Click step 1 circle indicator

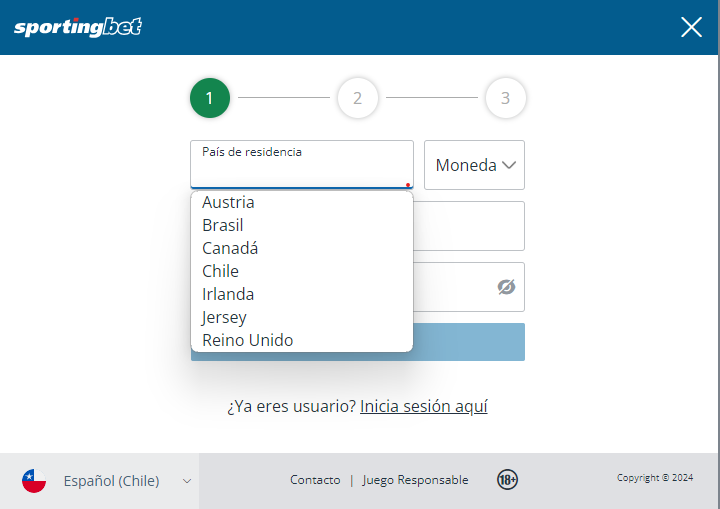(x=209, y=98)
